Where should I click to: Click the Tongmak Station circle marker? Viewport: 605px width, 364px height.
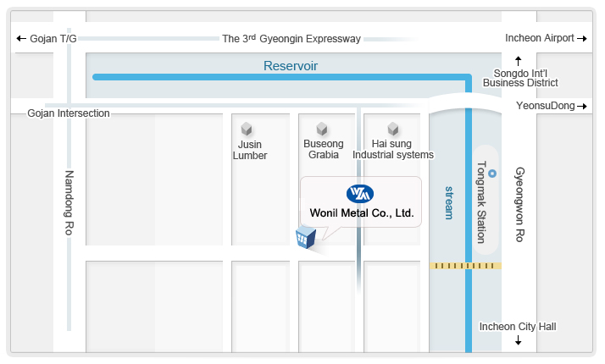[492, 174]
